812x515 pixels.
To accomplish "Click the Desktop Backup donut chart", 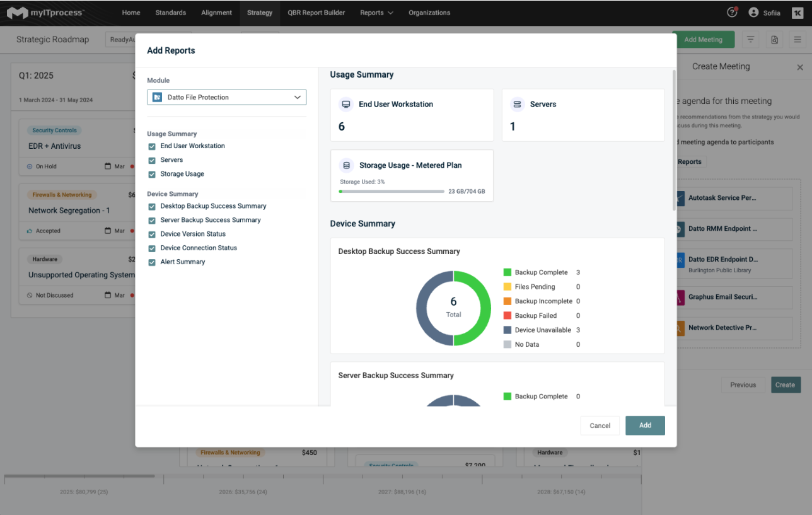I will (453, 308).
